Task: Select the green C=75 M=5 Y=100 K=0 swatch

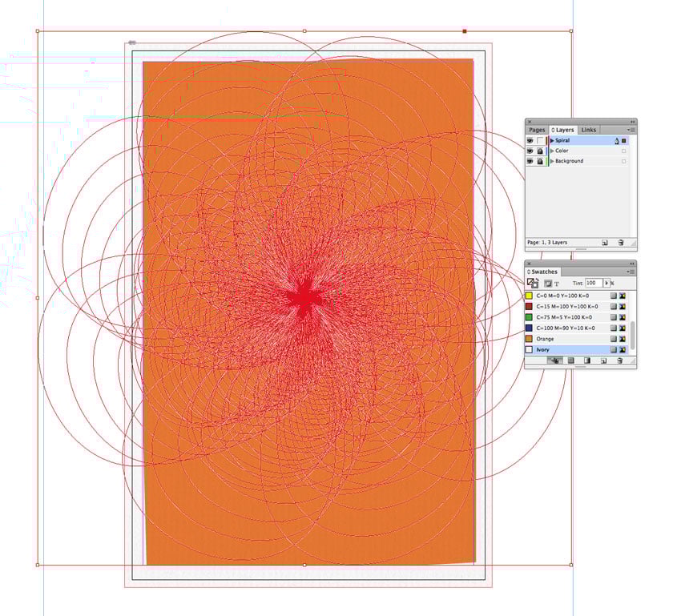Action: (577, 317)
